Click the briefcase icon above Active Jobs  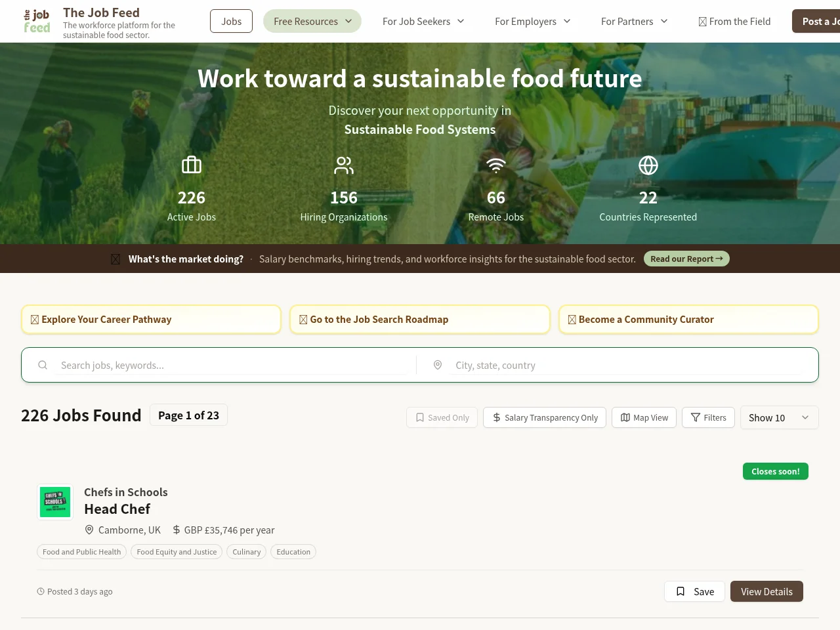pos(192,165)
